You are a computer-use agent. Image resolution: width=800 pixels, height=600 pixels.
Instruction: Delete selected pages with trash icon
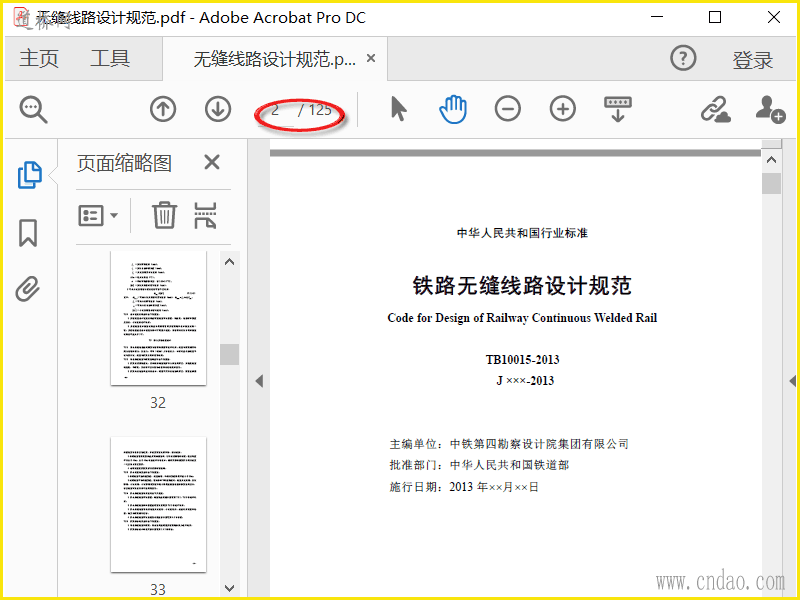click(164, 215)
